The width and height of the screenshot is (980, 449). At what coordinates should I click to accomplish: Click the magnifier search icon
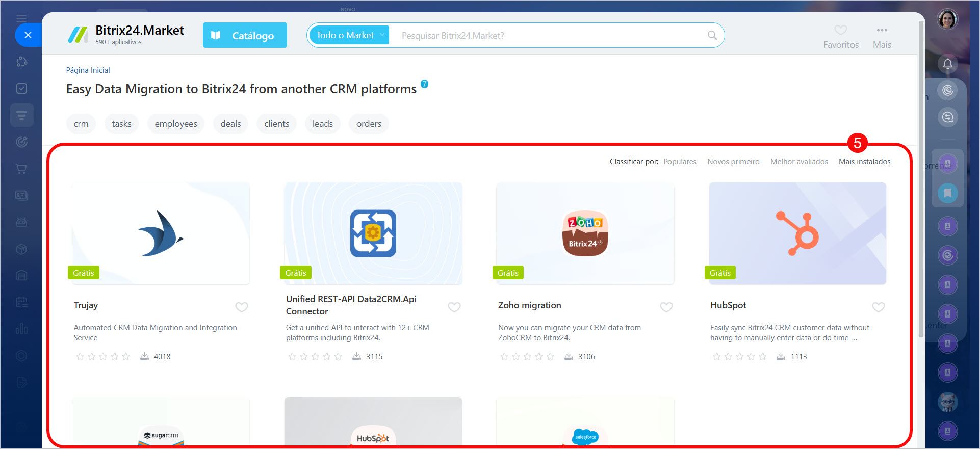pos(712,35)
